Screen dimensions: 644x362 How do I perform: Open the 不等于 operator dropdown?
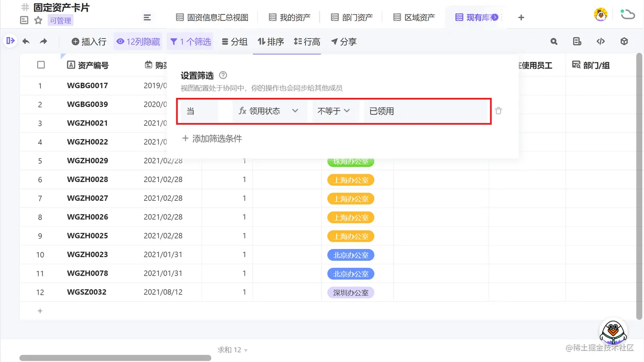coord(335,111)
